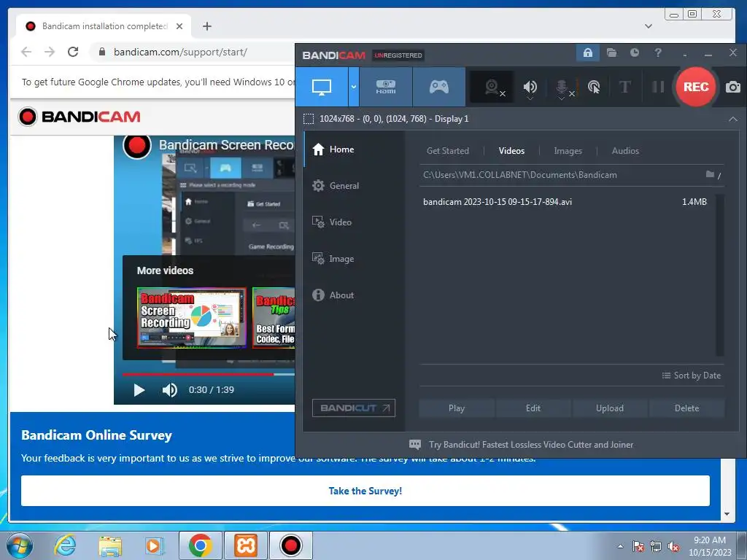The width and height of the screenshot is (747, 560).
Task: Click the Delete button
Action: tap(686, 408)
